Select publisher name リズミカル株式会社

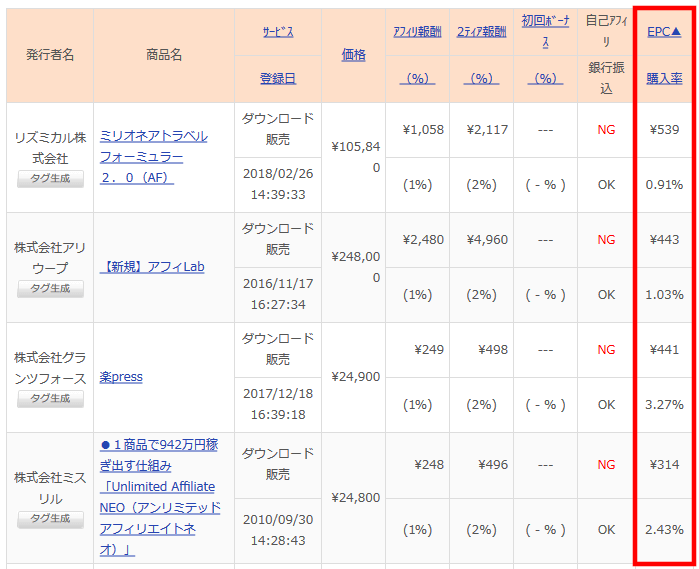[x=50, y=148]
